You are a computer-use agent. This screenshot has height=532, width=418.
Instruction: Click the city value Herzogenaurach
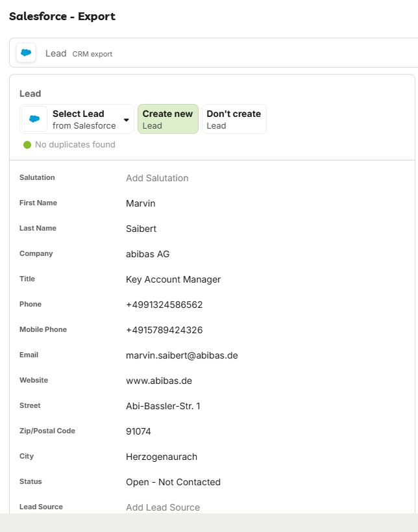point(162,457)
